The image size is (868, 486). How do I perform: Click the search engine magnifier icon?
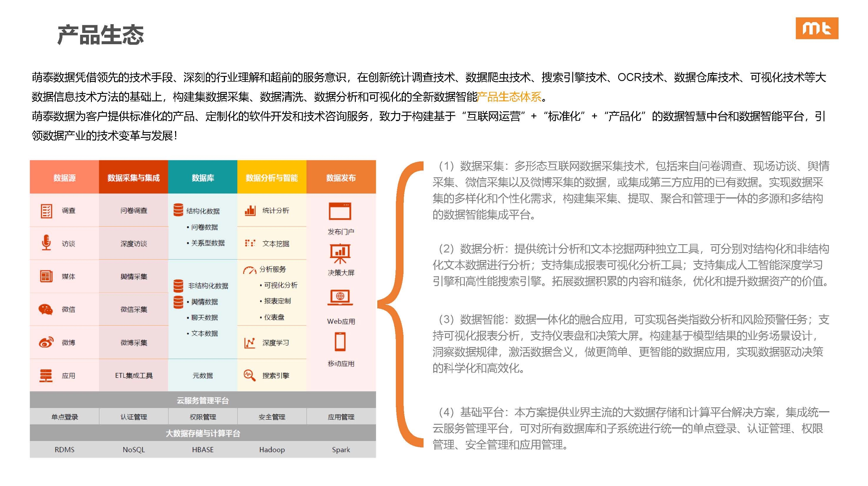click(249, 375)
